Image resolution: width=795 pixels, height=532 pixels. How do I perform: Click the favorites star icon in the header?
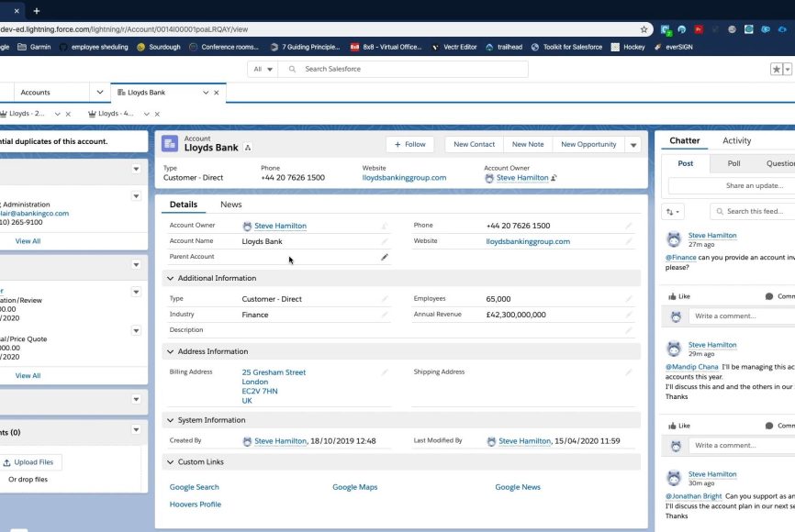click(776, 69)
